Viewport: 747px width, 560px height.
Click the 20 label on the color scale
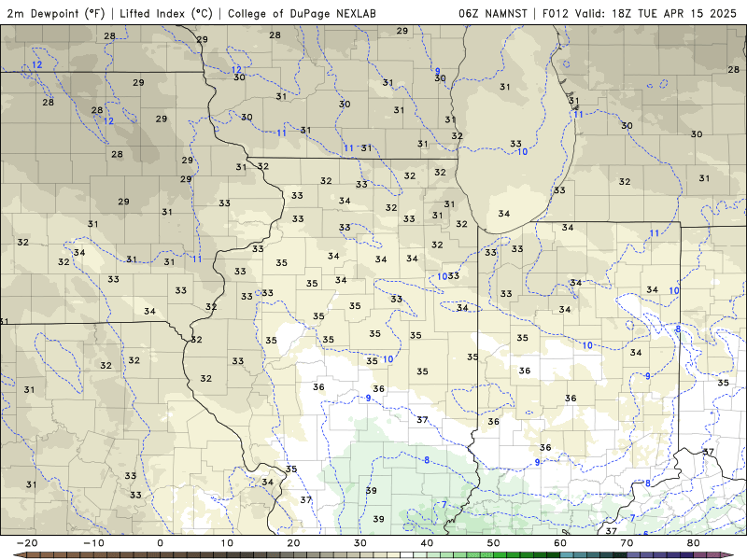[293, 543]
